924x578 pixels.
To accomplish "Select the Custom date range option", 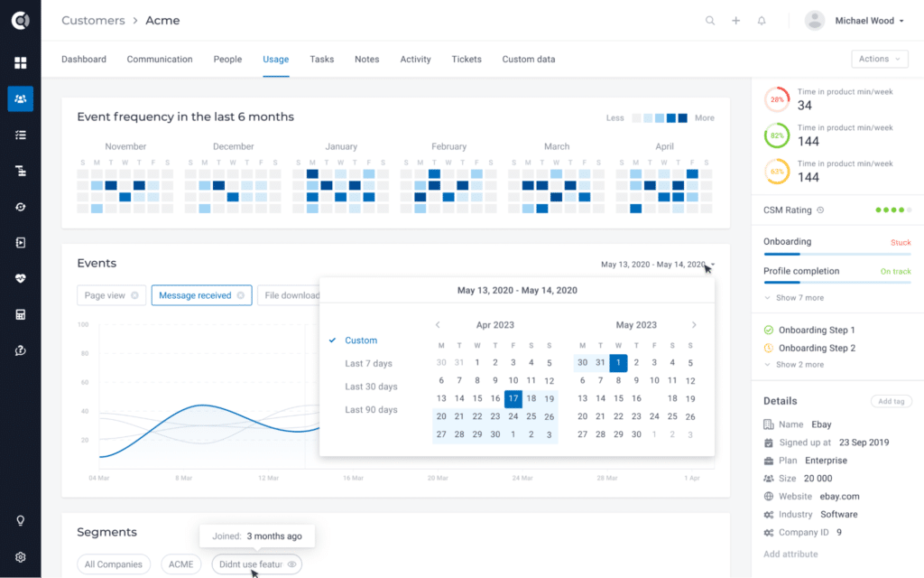I will tap(361, 340).
